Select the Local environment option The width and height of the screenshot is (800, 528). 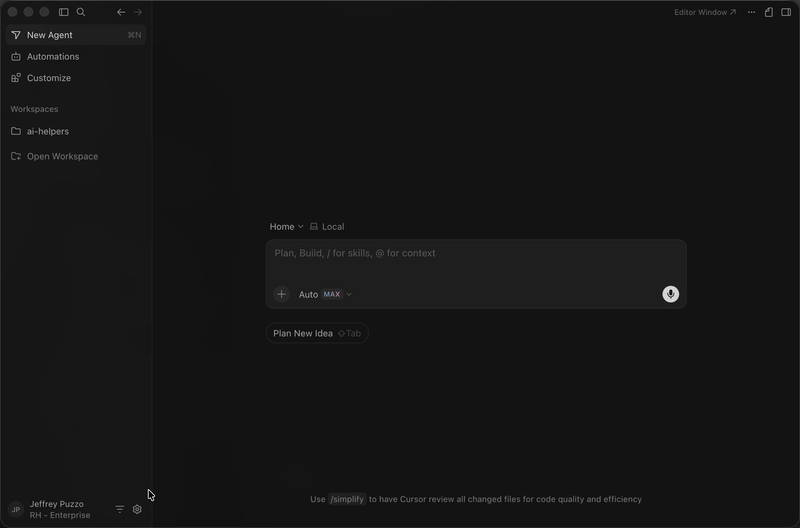327,227
